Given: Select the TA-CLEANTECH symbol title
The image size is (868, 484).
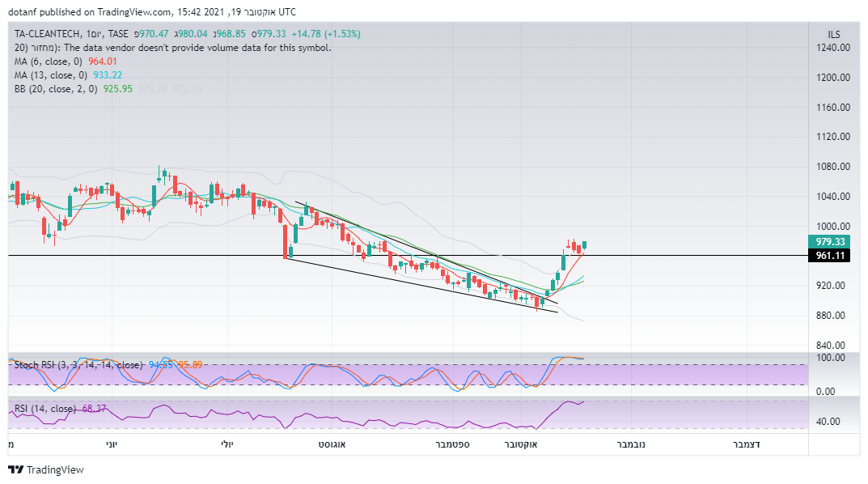Looking at the screenshot, I should tap(47, 34).
